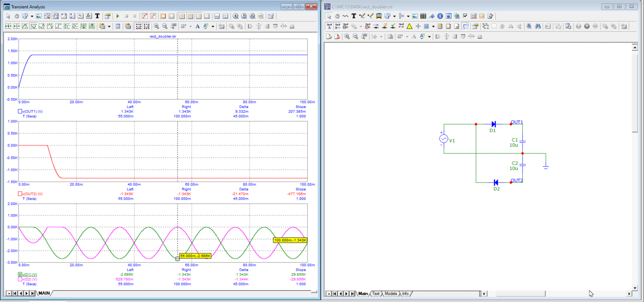Click the rotate icon in schematic toolbar
Image resolution: width=644 pixels, height=302 pixels.
(x=502, y=26)
